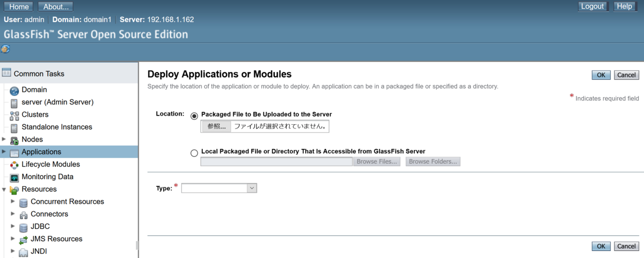
Task: Click the Nodes icon
Action: click(x=14, y=140)
